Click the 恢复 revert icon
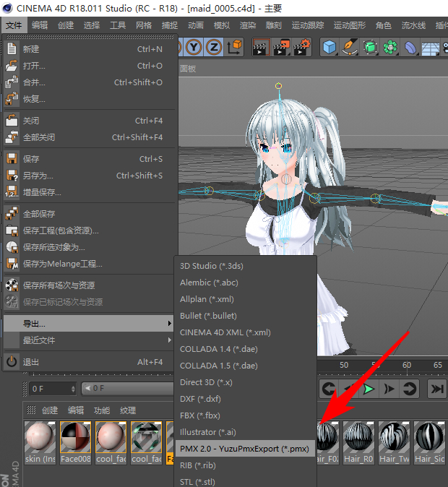The image size is (448, 487). point(12,99)
